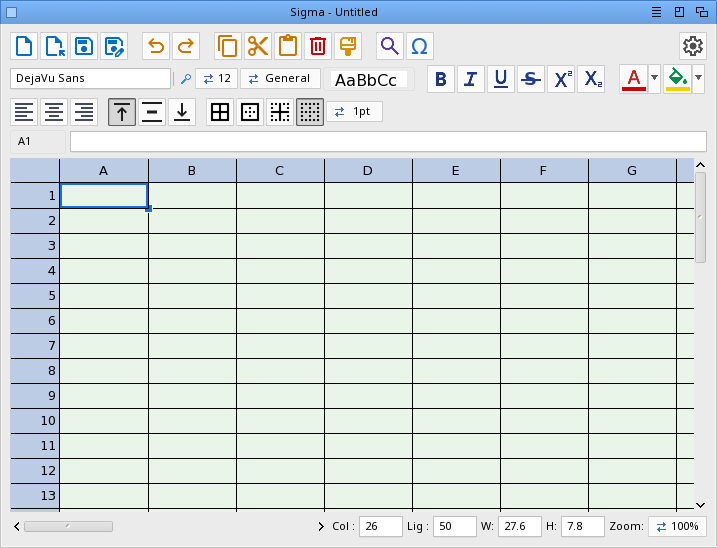Click the horizontal scrollbar thumb
The width and height of the screenshot is (717, 548).
click(68, 527)
